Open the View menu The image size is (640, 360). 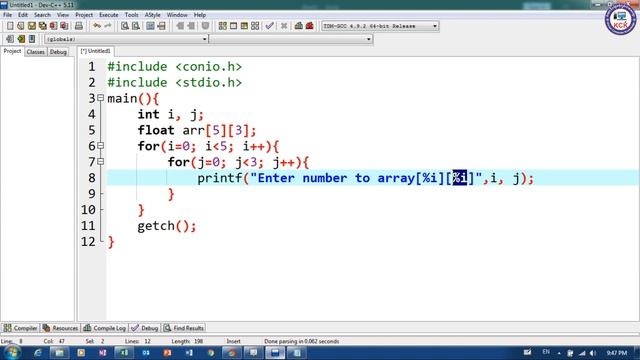click(62, 15)
